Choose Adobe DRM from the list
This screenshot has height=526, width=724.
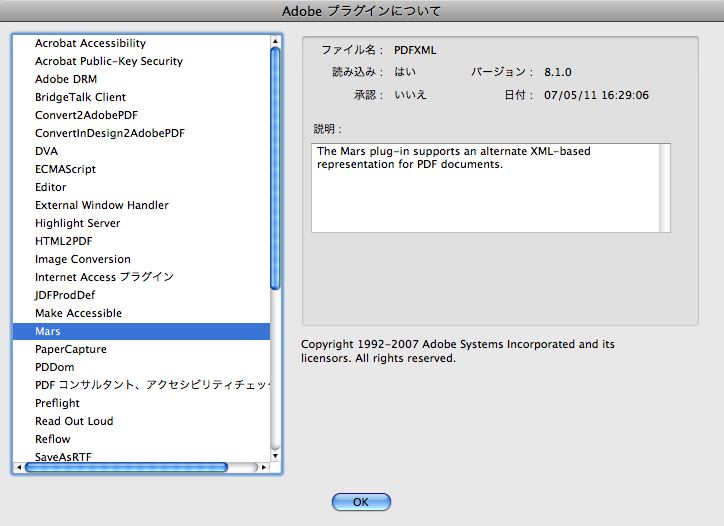tap(66, 79)
